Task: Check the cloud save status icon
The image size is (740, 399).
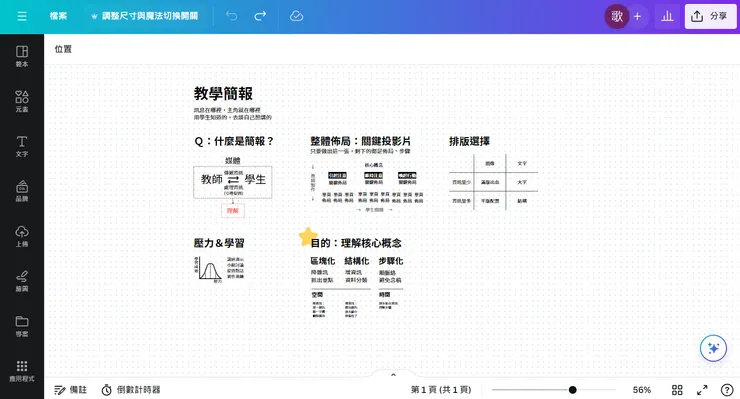Action: point(296,16)
